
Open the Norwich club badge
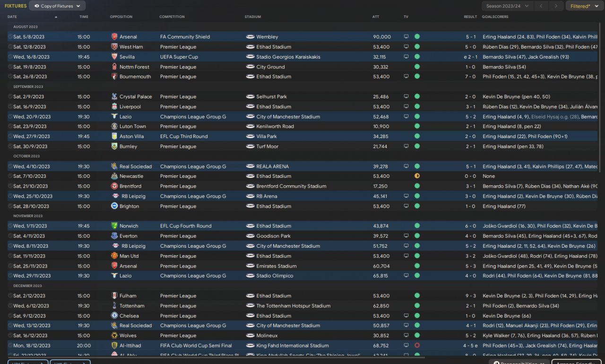pos(114,226)
